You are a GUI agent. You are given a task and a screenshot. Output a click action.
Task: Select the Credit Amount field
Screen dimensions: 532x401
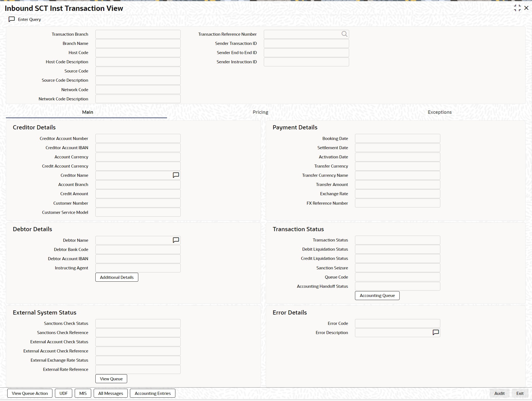[x=138, y=194]
